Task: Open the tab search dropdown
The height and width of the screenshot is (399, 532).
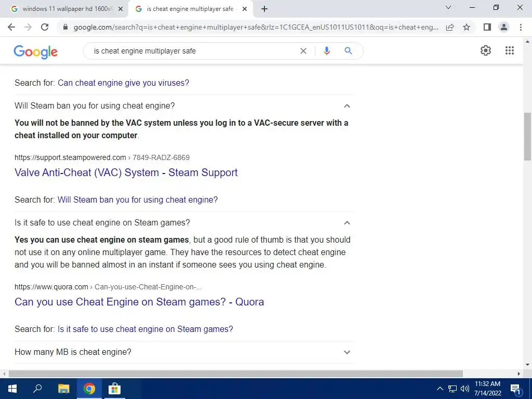Action: pyautogui.click(x=448, y=7)
